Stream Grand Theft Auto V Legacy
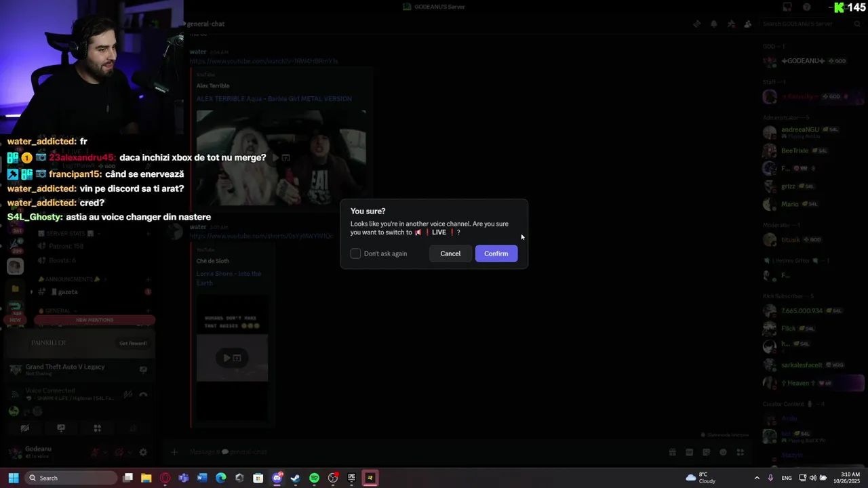 pyautogui.click(x=143, y=369)
